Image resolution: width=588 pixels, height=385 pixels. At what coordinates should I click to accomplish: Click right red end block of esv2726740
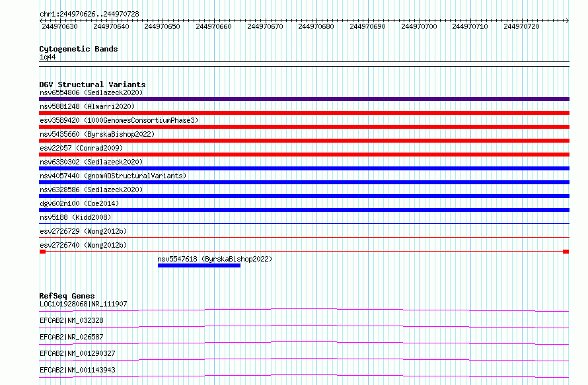566,252
